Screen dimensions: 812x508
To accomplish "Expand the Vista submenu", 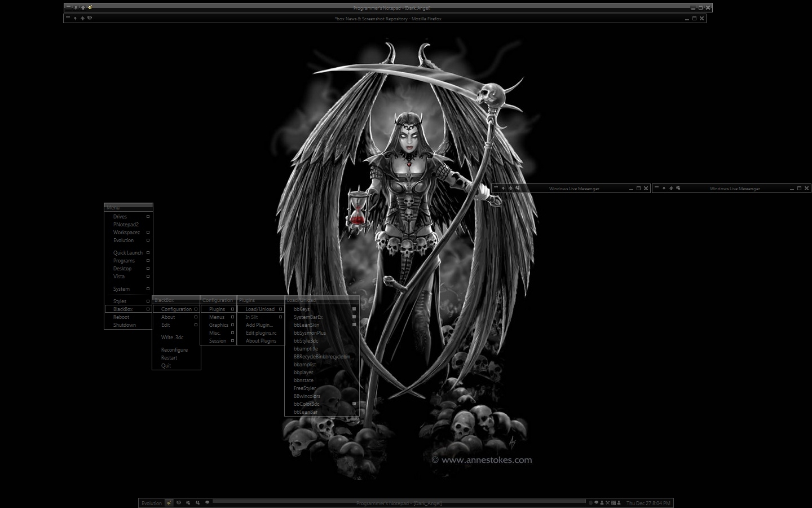I will pos(129,277).
